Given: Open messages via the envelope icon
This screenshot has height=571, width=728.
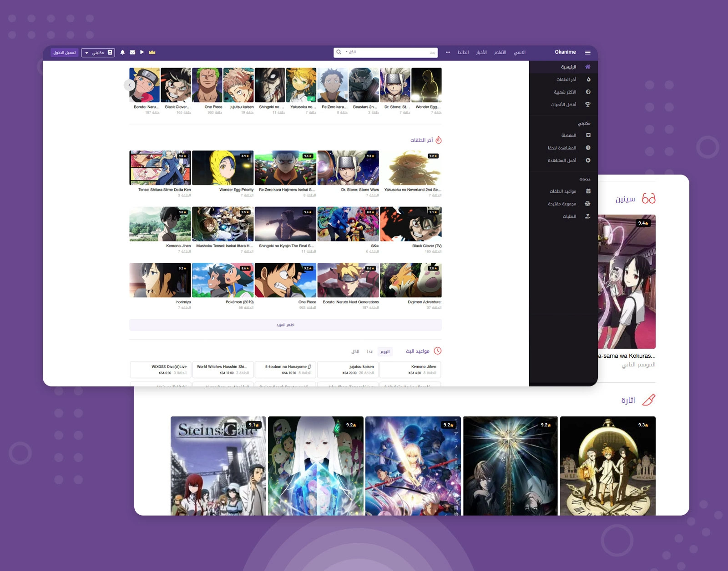Looking at the screenshot, I should (132, 53).
